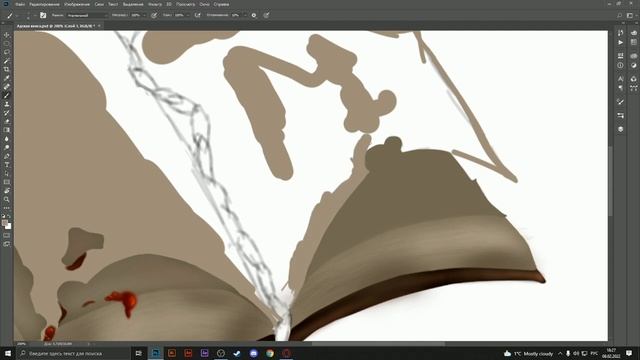640x360 pixels.
Task: Open the Окно menu
Action: 204,4
